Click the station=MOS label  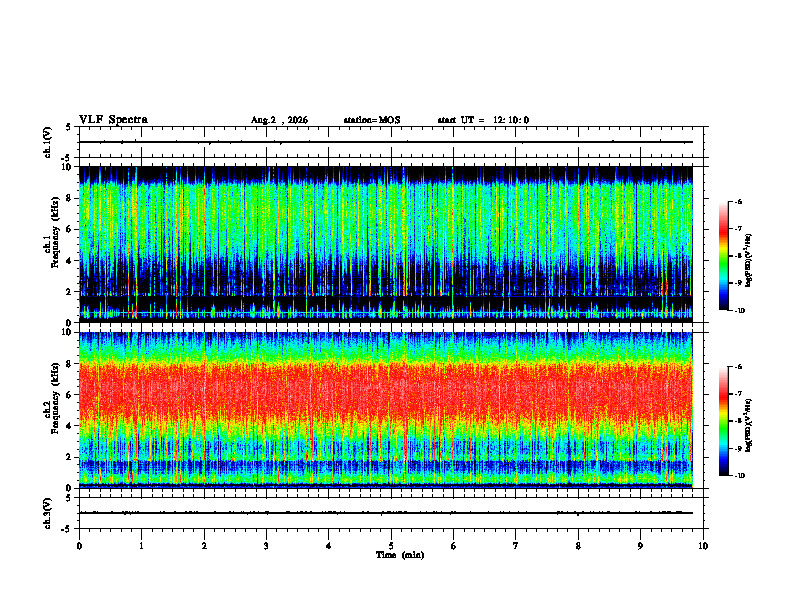tap(372, 120)
